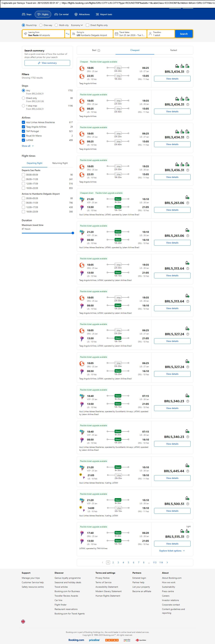Click the View summary button
The image size is (215, 644).
tap(47, 63)
